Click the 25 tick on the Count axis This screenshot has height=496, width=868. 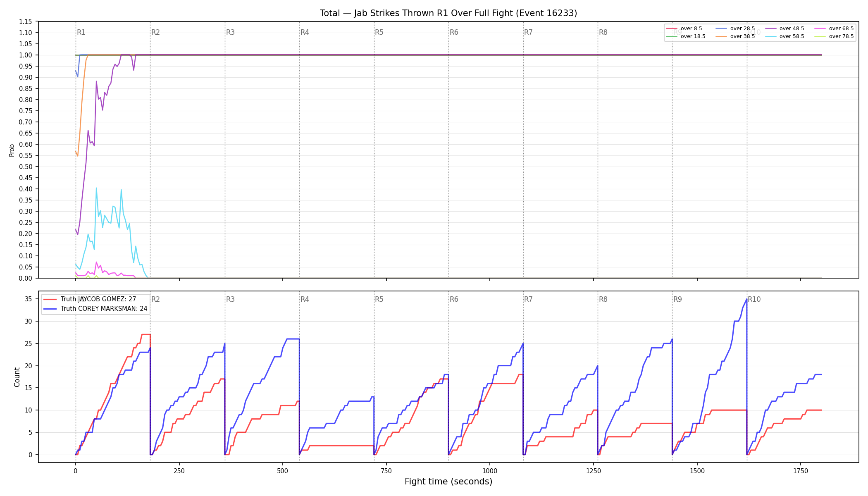(29, 343)
